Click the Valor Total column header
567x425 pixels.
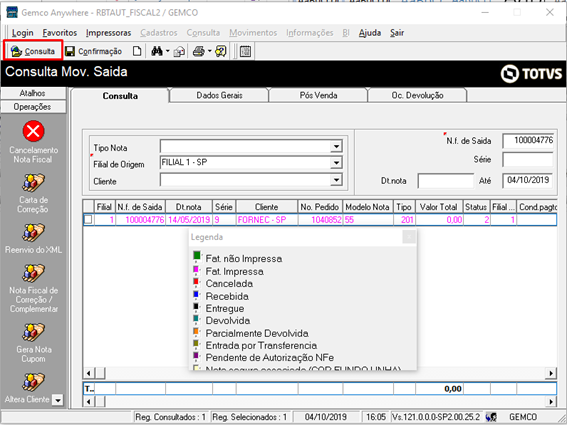[439, 207]
